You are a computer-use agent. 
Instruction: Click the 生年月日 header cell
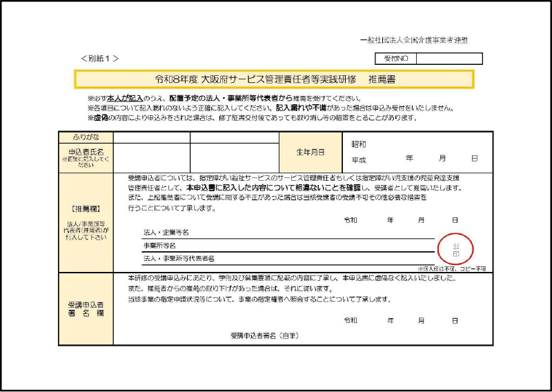coord(310,152)
